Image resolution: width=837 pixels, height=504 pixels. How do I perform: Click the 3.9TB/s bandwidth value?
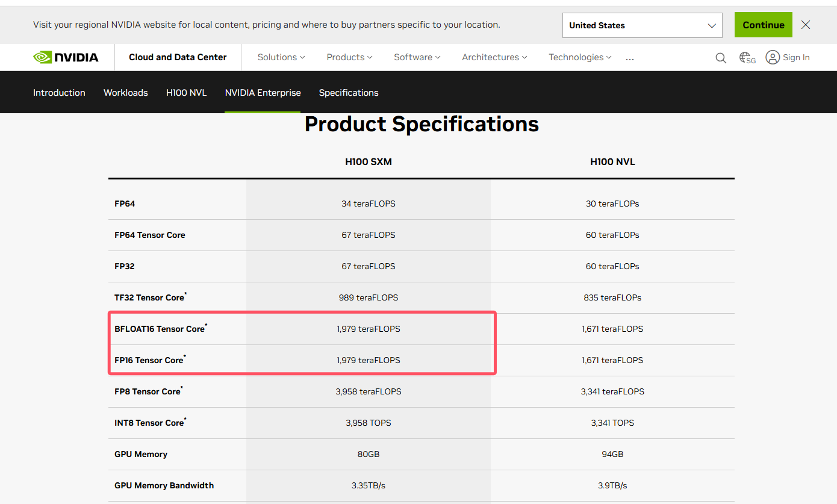(x=612, y=485)
